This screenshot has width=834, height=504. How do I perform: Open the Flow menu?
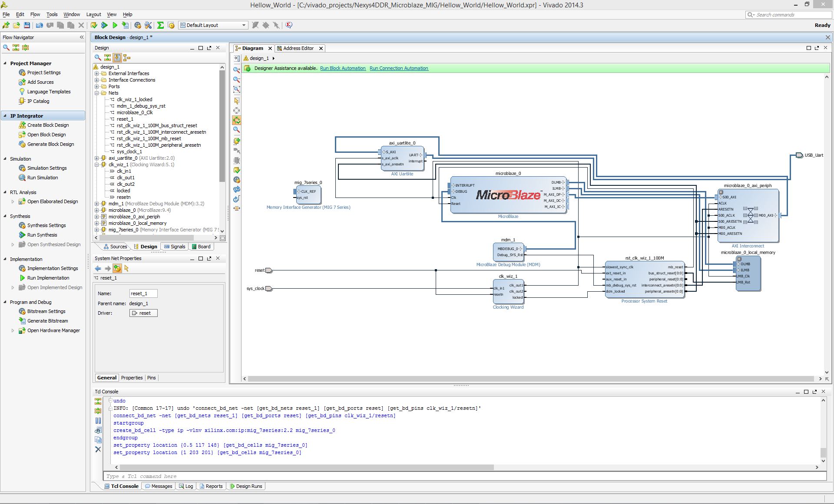tap(35, 14)
